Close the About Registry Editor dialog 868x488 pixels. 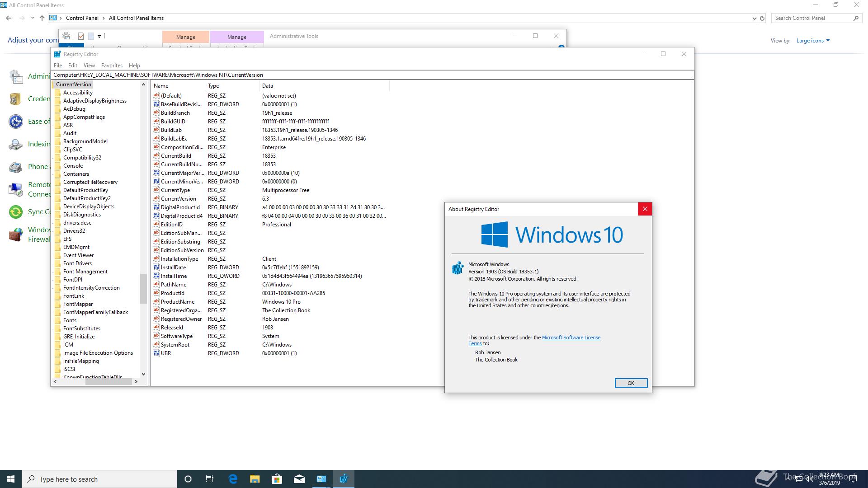click(645, 209)
